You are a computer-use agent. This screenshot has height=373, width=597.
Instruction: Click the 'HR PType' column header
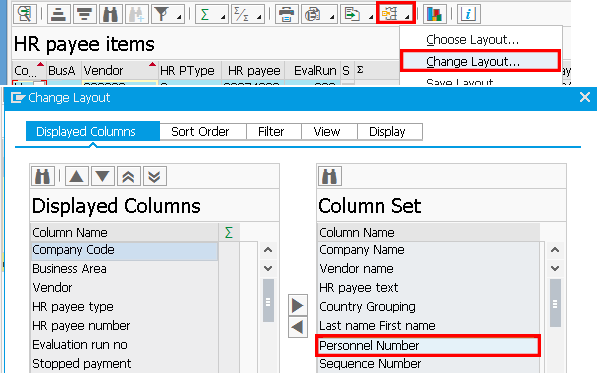click(x=190, y=71)
